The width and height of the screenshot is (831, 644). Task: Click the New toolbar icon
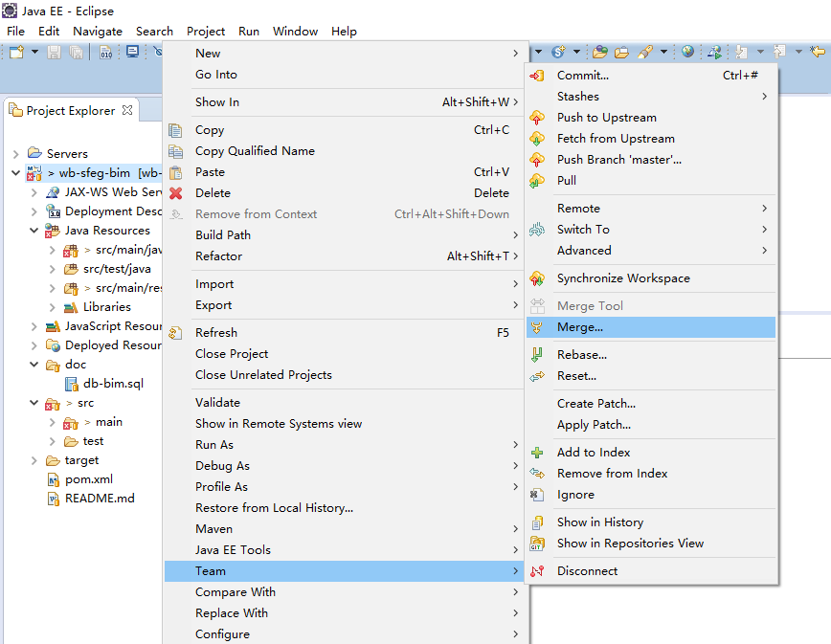coord(16,52)
